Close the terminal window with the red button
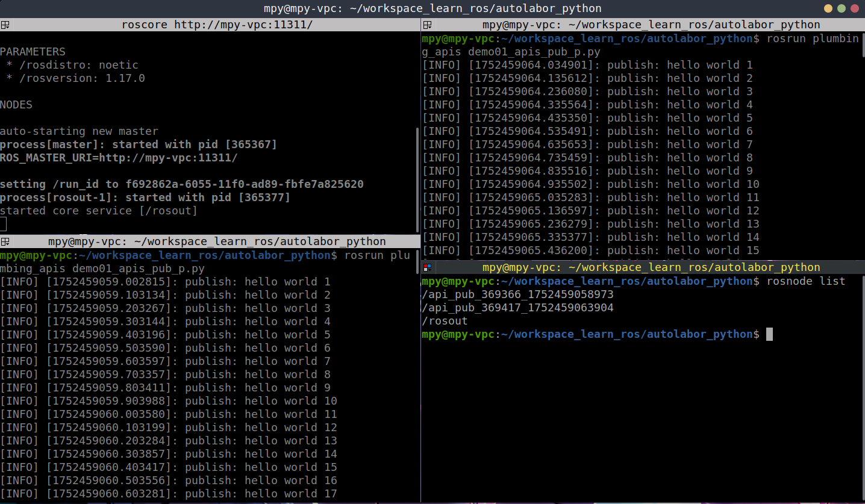 pyautogui.click(x=855, y=8)
